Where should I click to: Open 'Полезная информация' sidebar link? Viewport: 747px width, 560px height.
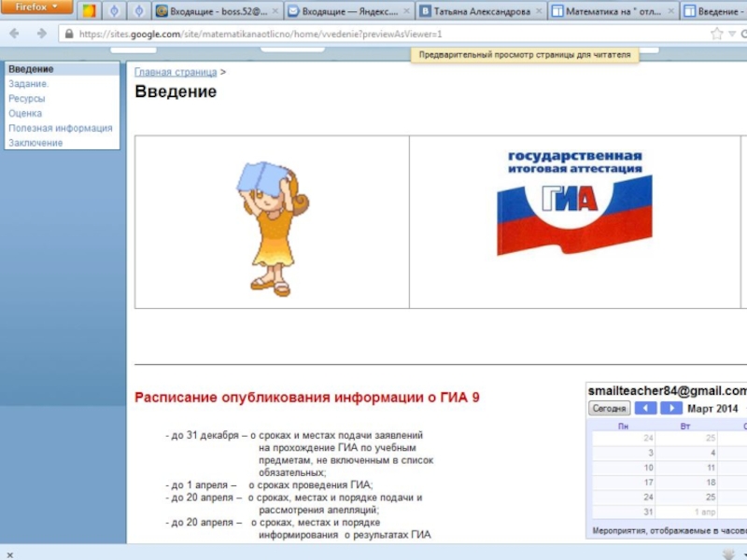[61, 128]
